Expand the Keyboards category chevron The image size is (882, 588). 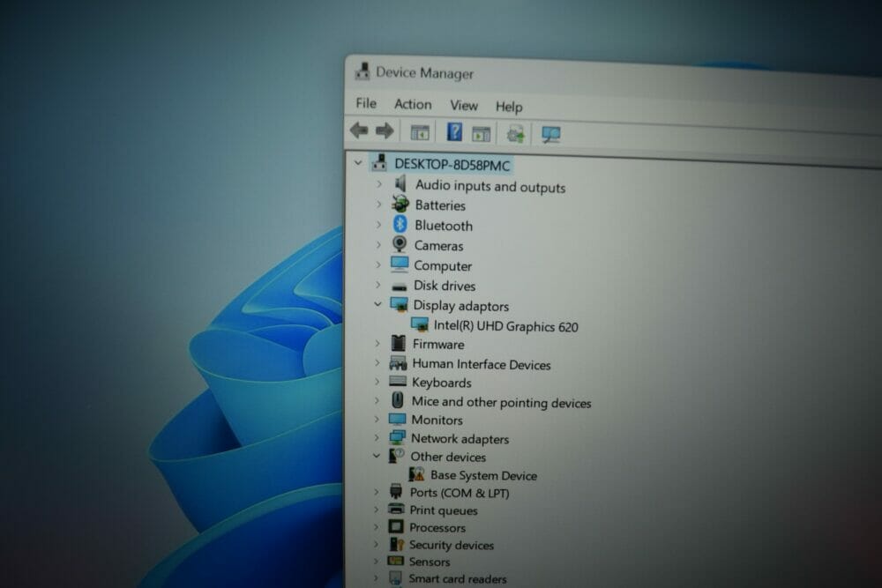pos(377,381)
